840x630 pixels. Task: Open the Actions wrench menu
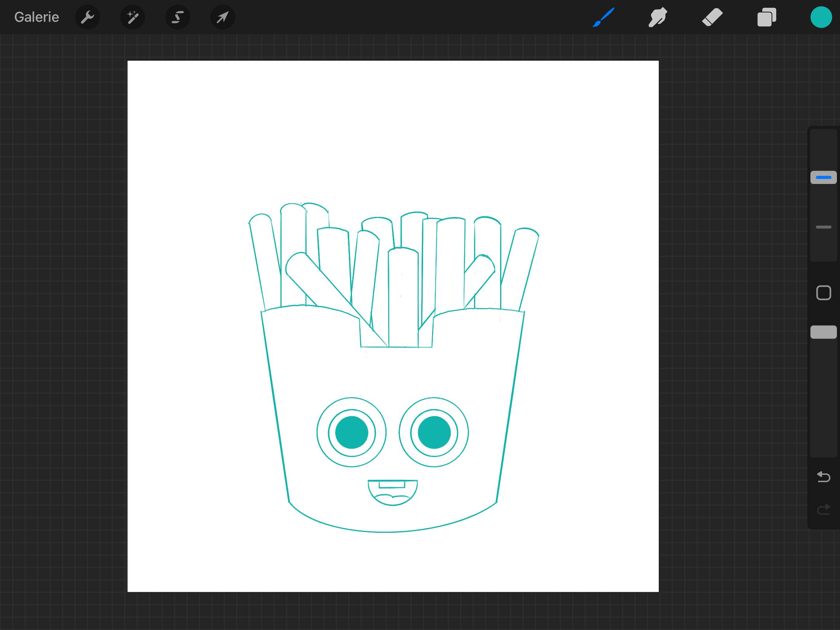[87, 17]
